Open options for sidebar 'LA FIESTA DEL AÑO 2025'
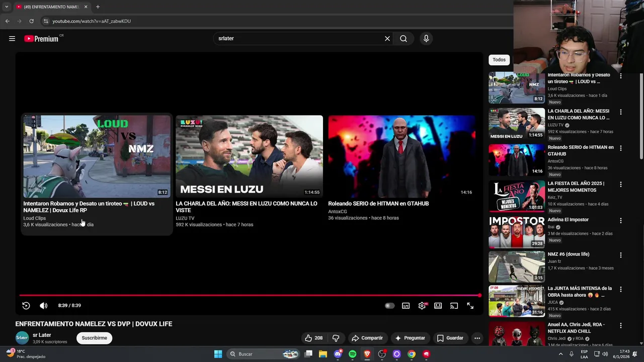Screen dimensions: 644x362 point(620,185)
